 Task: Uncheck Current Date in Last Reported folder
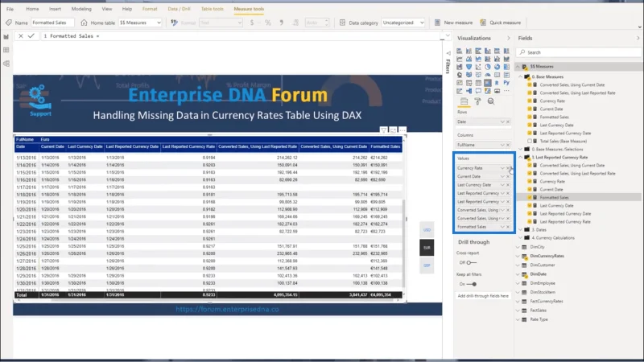tap(530, 189)
